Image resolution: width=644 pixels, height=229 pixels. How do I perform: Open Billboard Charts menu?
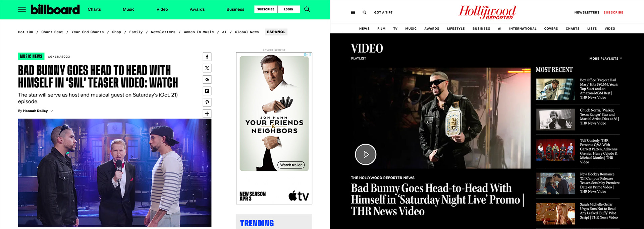click(x=94, y=9)
